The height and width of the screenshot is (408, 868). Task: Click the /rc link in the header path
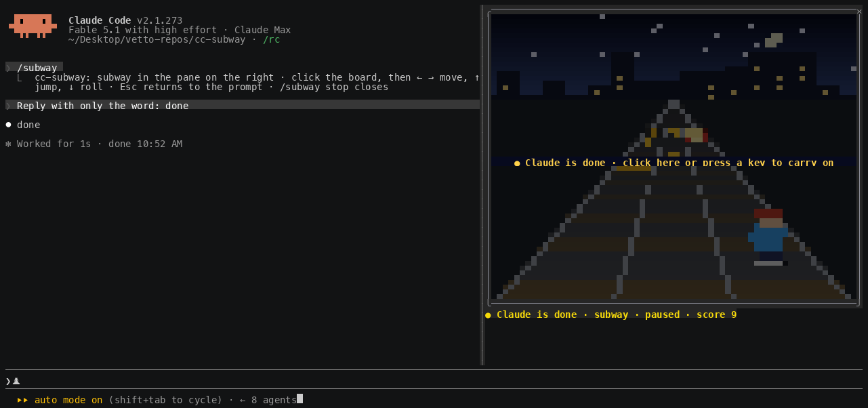(x=272, y=39)
